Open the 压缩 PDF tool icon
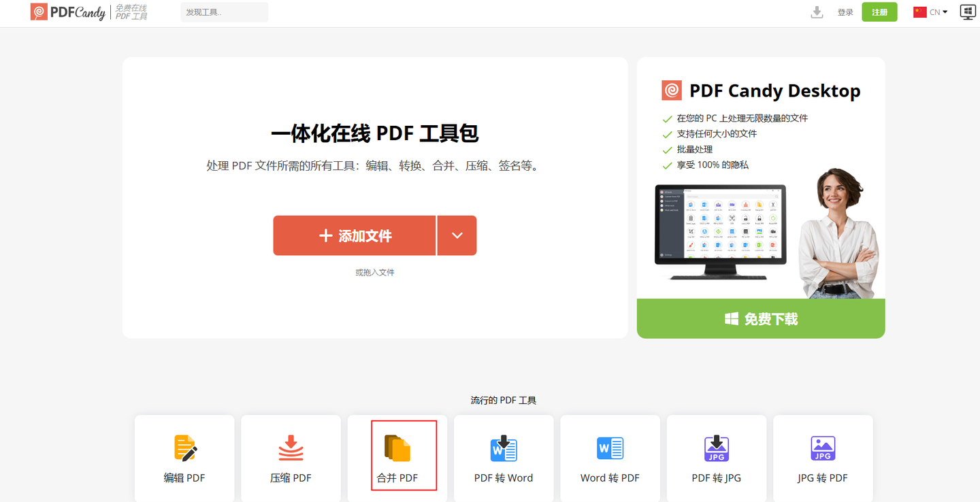Screen dimensions: 980x502 tap(291, 448)
